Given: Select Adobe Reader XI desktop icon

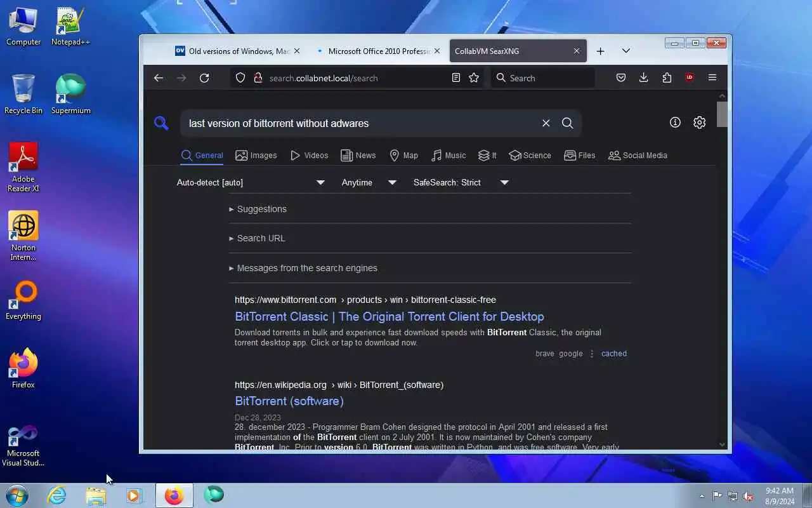Looking at the screenshot, I should point(23,167).
